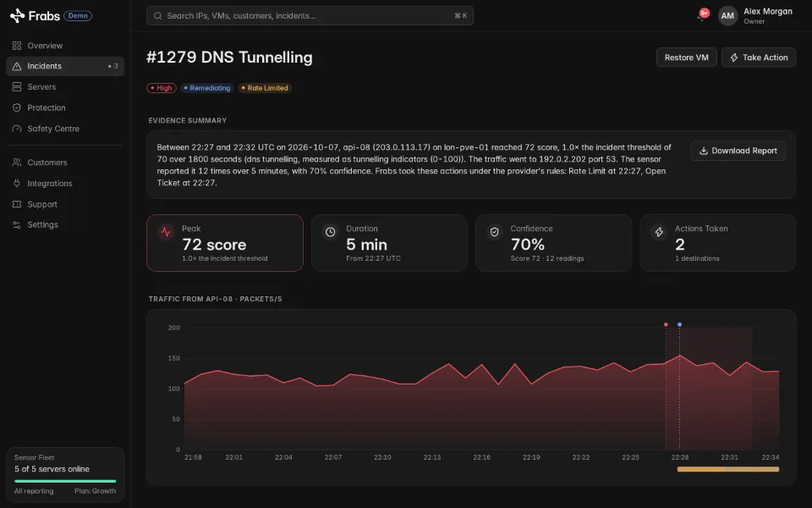
Task: Go to Settings
Action: click(x=65, y=225)
